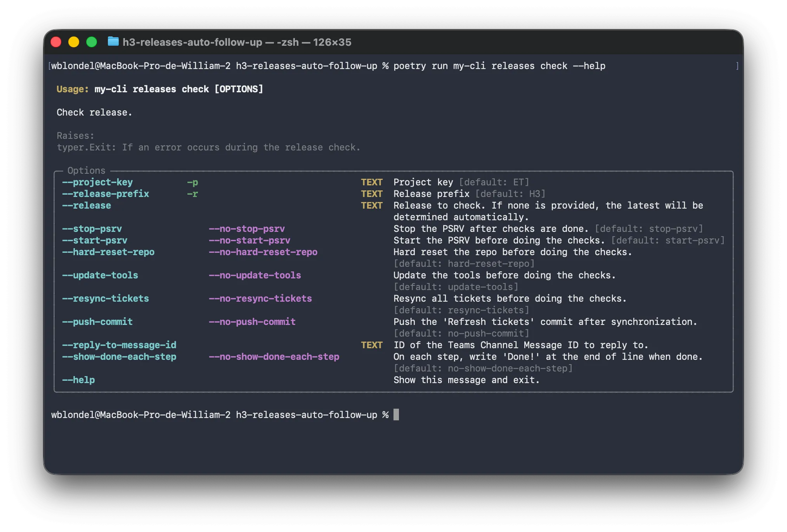
Task: Click the yellow 'Usage:' label
Action: click(73, 89)
